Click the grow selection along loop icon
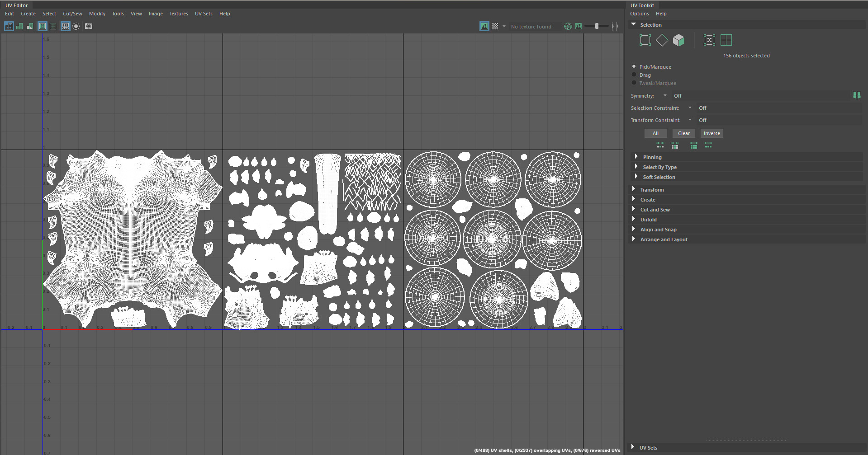The width and height of the screenshot is (868, 455). (x=708, y=145)
